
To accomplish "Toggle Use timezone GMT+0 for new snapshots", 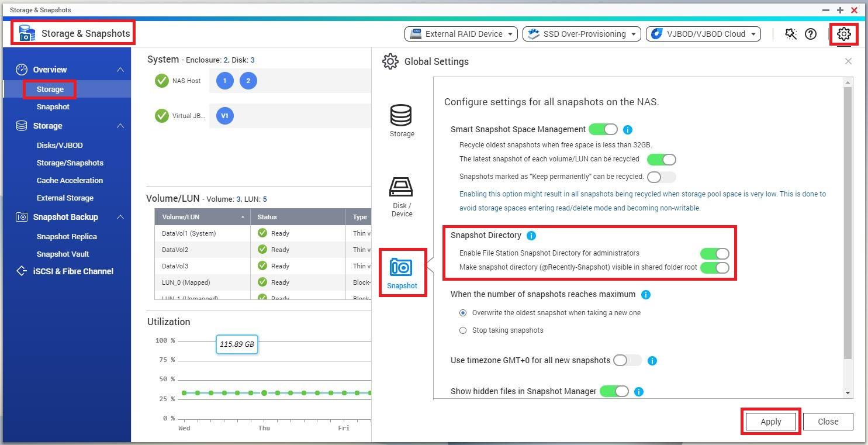I will pyautogui.click(x=627, y=360).
